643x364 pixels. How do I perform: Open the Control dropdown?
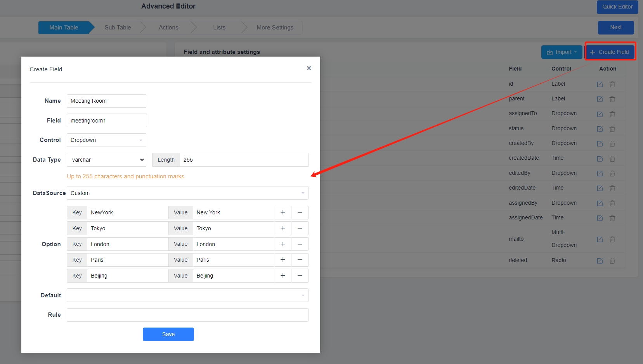[x=106, y=140]
